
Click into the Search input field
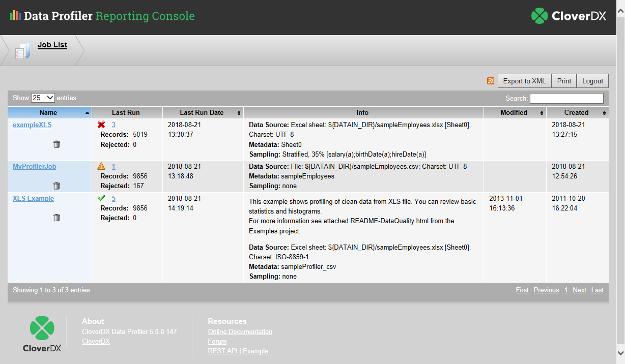coord(566,98)
